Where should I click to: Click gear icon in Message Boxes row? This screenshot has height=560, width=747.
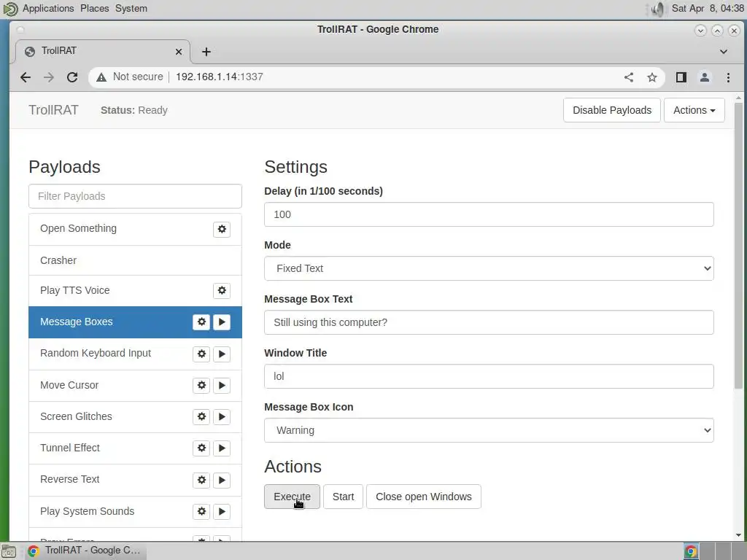click(201, 322)
